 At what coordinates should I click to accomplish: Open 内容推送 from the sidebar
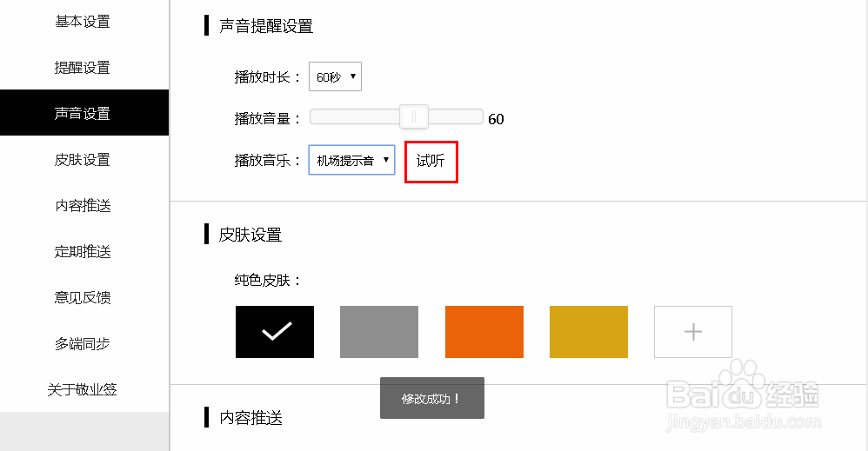click(83, 206)
